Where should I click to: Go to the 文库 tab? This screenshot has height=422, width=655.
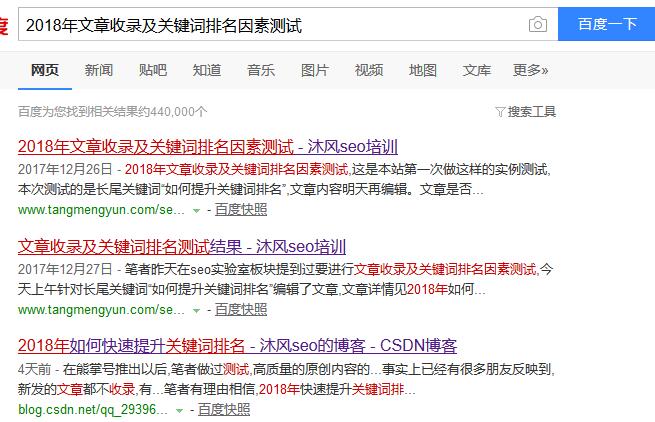pyautogui.click(x=477, y=70)
